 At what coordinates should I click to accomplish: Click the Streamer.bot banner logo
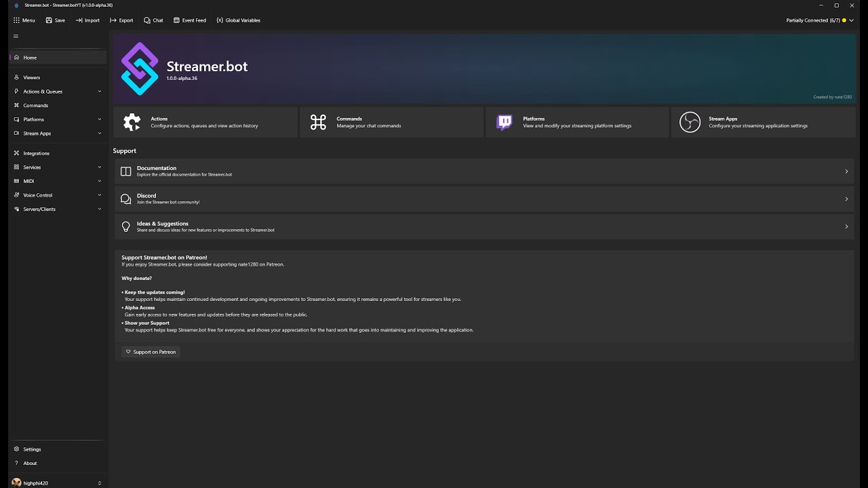pos(140,68)
